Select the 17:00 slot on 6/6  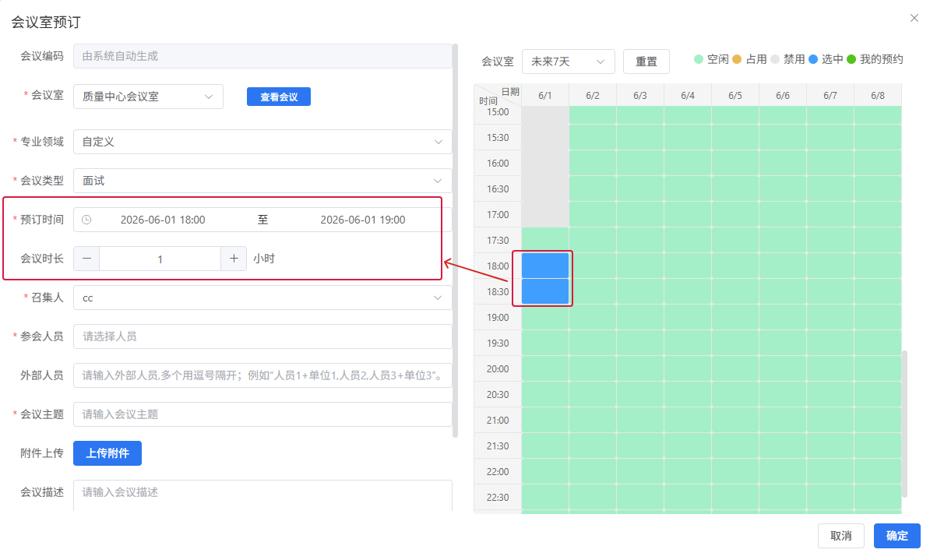click(783, 214)
